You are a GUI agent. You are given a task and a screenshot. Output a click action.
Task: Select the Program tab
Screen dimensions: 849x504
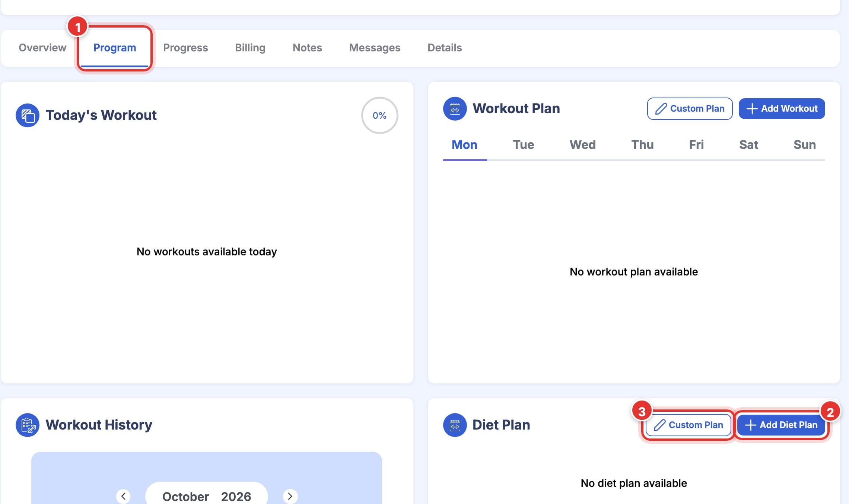(115, 48)
